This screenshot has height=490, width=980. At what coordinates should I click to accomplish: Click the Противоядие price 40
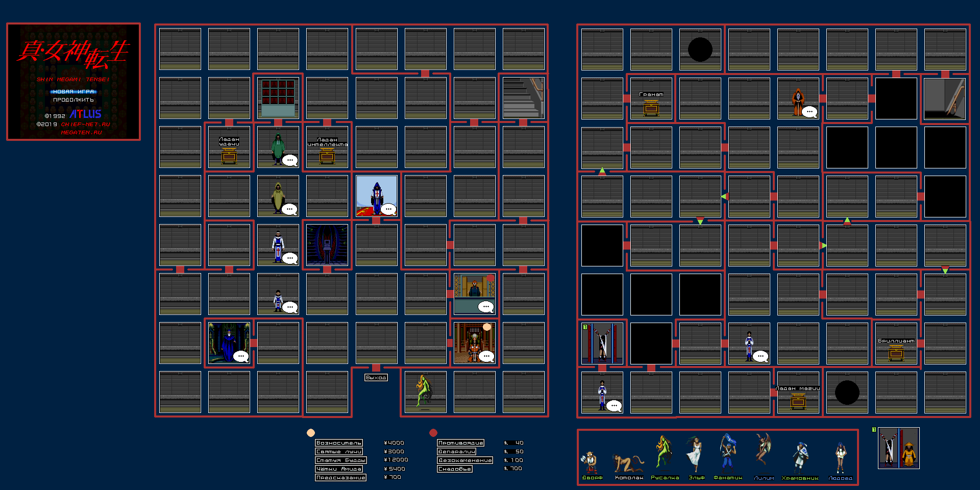(514, 443)
